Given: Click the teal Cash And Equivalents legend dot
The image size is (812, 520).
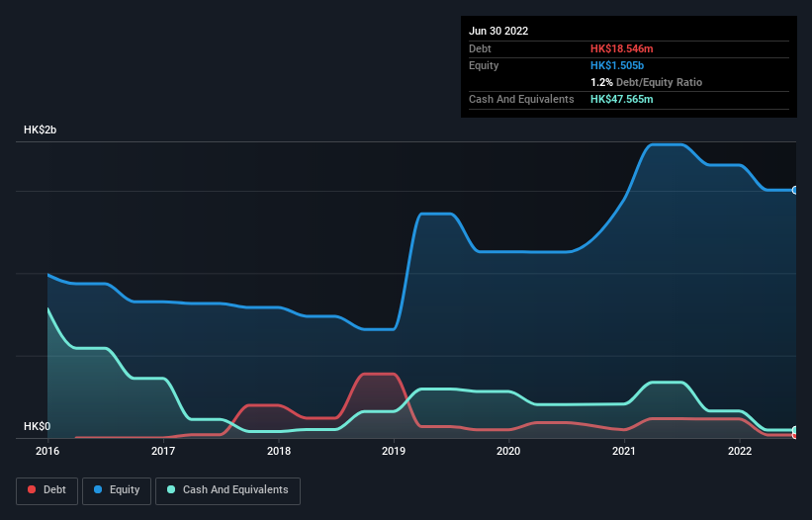Looking at the screenshot, I should tap(171, 489).
